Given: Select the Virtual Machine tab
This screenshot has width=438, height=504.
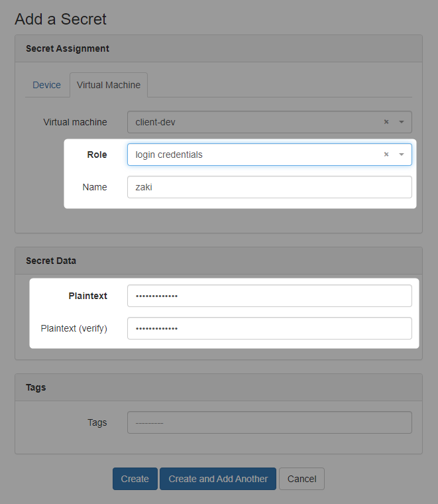Looking at the screenshot, I should (x=109, y=85).
